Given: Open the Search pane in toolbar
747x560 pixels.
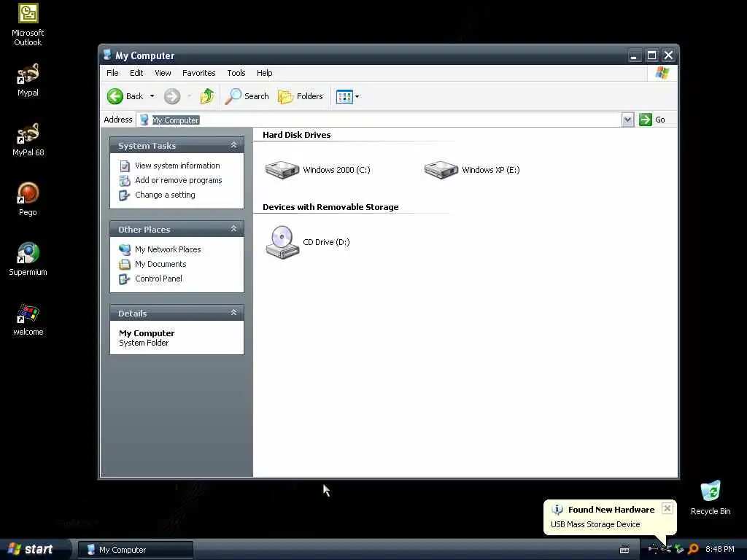Looking at the screenshot, I should pyautogui.click(x=247, y=96).
